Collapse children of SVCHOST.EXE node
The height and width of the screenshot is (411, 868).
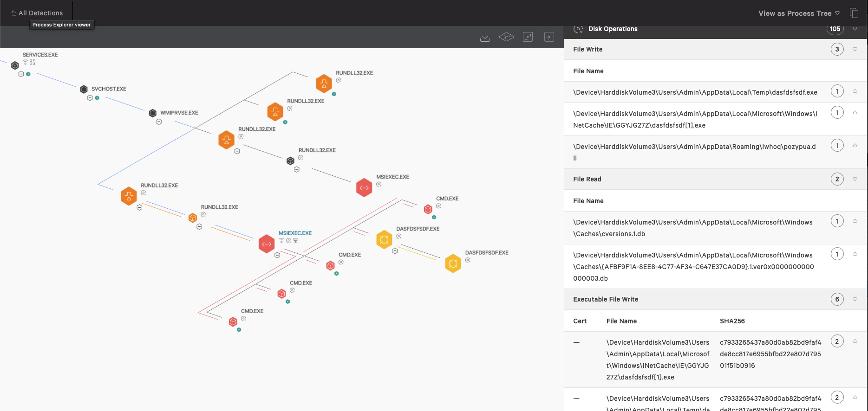click(90, 98)
